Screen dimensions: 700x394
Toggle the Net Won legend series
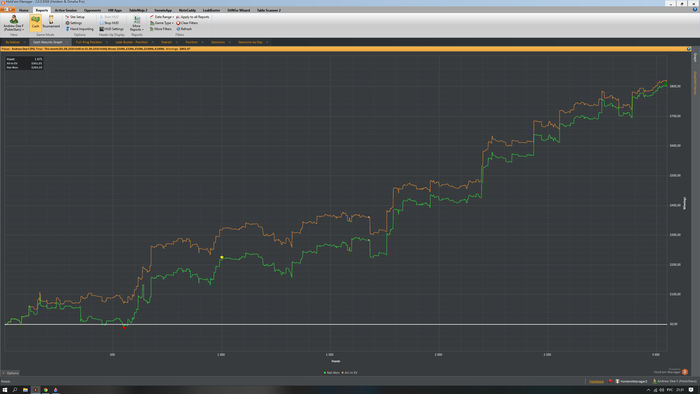pyautogui.click(x=332, y=373)
